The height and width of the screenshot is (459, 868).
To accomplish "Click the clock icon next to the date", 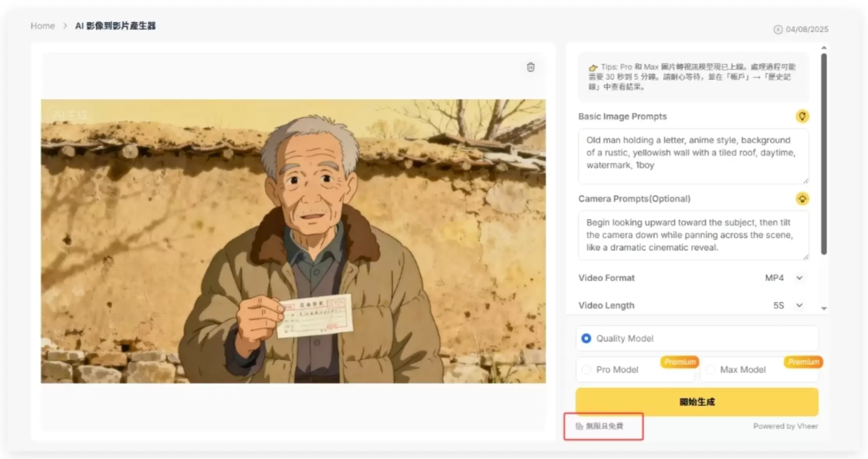I will pos(778,29).
